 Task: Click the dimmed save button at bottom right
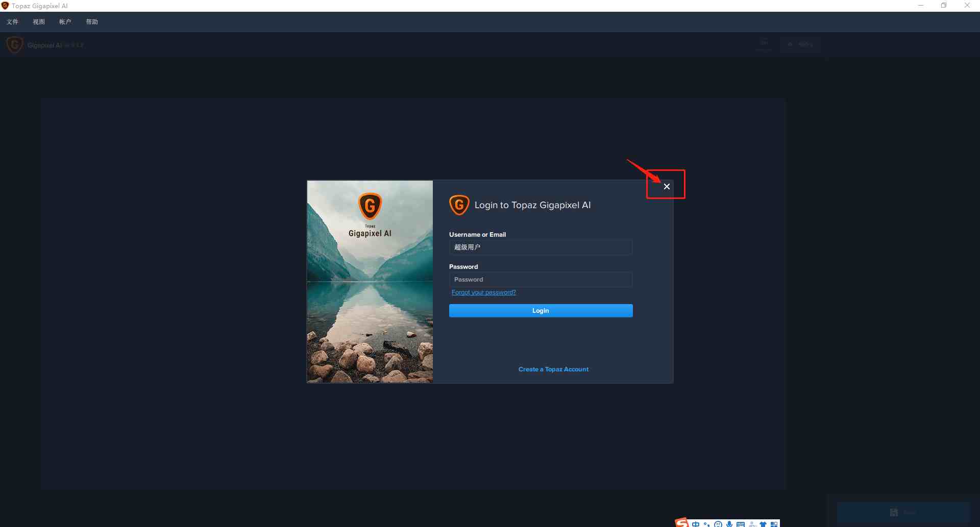[x=903, y=512]
